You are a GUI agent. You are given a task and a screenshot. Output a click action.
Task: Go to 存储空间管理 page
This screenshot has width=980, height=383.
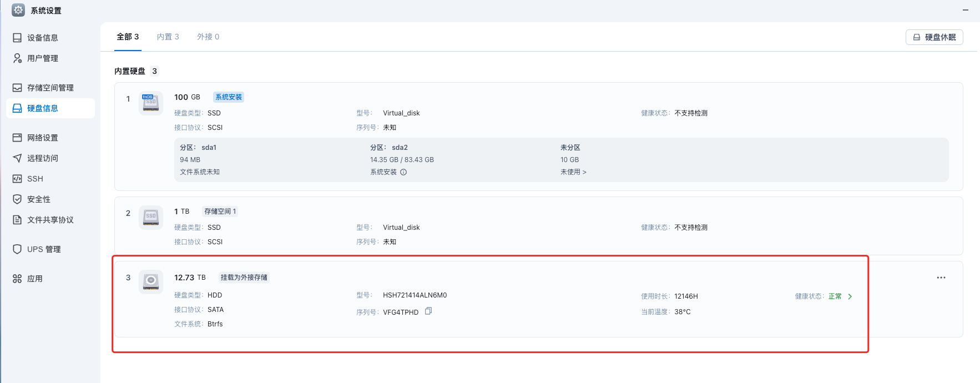point(50,88)
